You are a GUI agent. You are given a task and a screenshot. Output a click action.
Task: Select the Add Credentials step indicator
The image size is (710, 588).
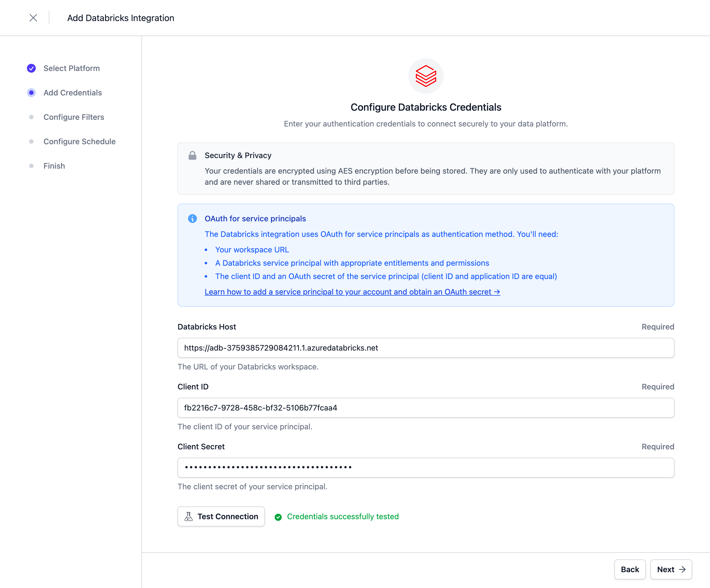[31, 92]
